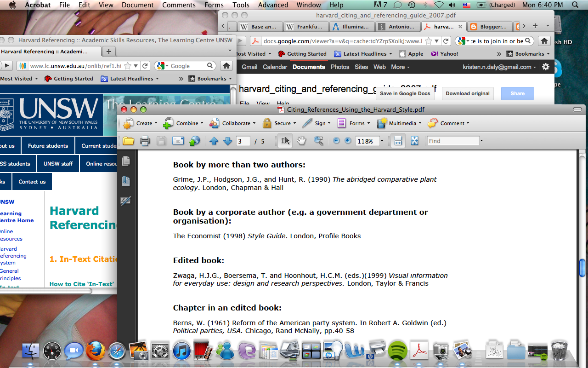Click the Open folder icon in Acrobat toolbar
Image resolution: width=588 pixels, height=368 pixels.
[x=128, y=141]
